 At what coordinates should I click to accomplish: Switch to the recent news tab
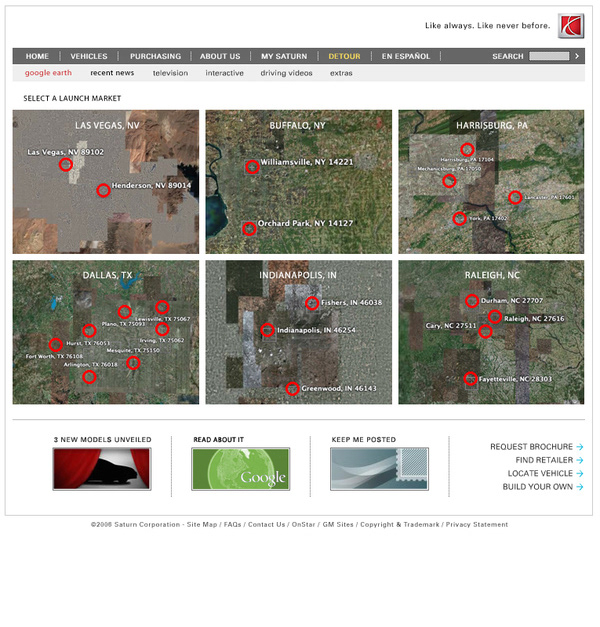coord(112,73)
